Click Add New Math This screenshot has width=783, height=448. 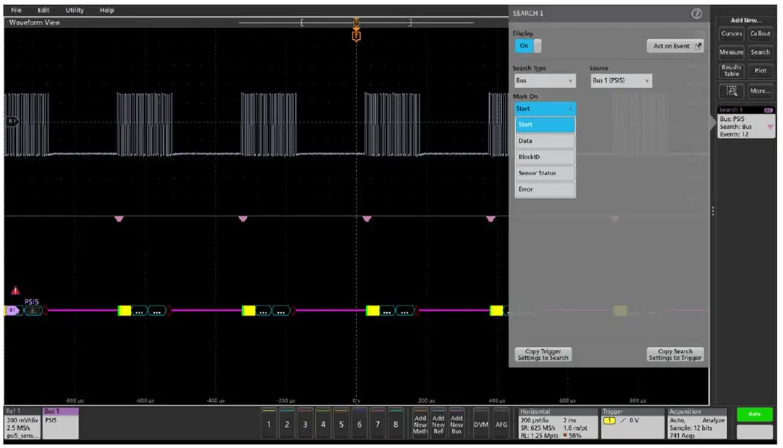(420, 424)
